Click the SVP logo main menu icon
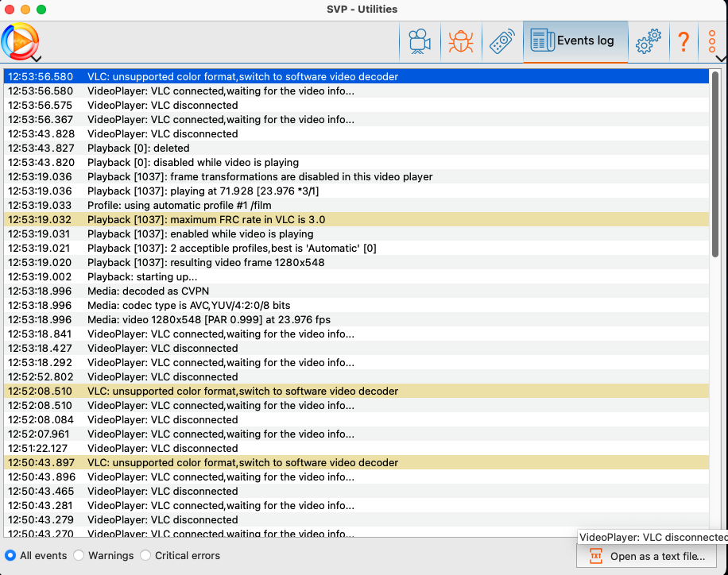 click(19, 40)
